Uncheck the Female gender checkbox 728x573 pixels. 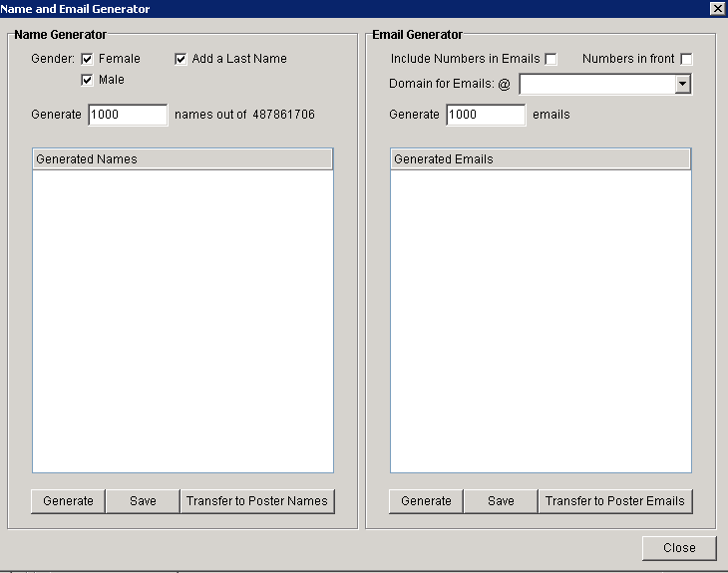pos(87,59)
